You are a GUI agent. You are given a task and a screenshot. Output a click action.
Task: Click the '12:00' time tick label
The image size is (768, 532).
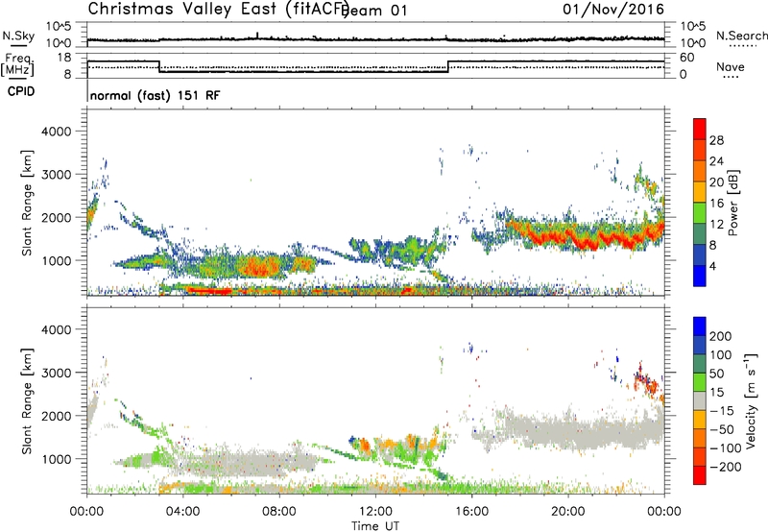(375, 512)
